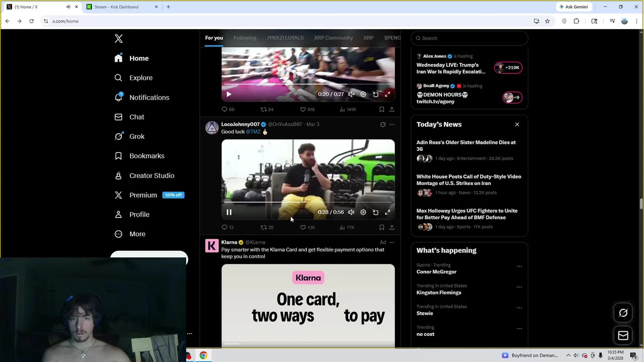The image size is (644, 362).
Task: Open the Home page from sidebar
Action: 131,58
